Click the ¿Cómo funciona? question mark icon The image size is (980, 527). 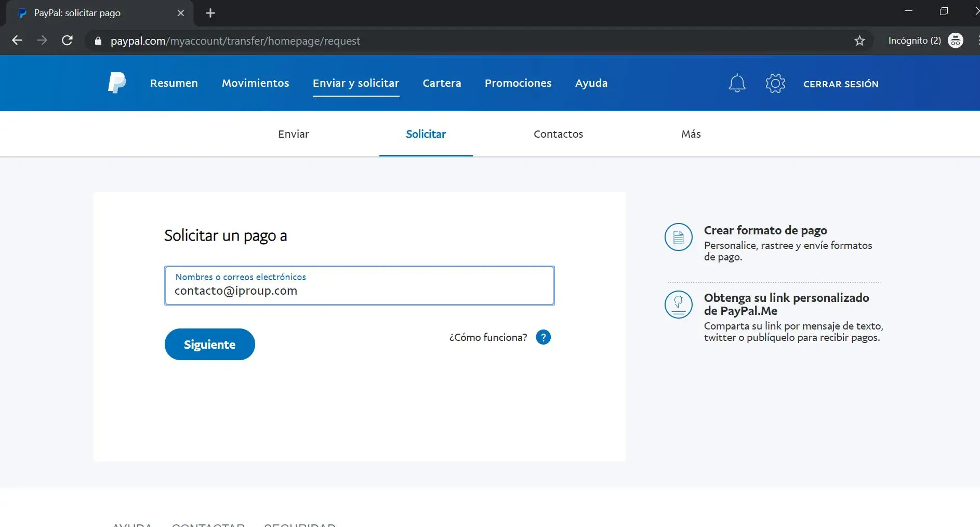(x=543, y=337)
